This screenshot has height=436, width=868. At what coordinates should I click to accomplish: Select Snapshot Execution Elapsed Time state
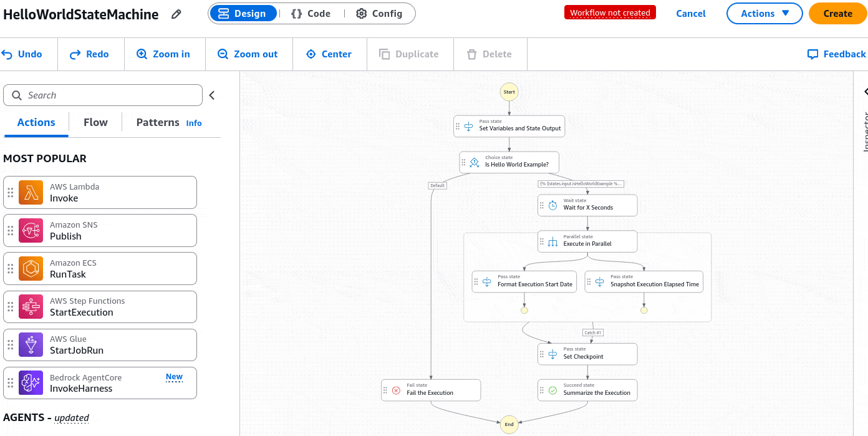(644, 282)
